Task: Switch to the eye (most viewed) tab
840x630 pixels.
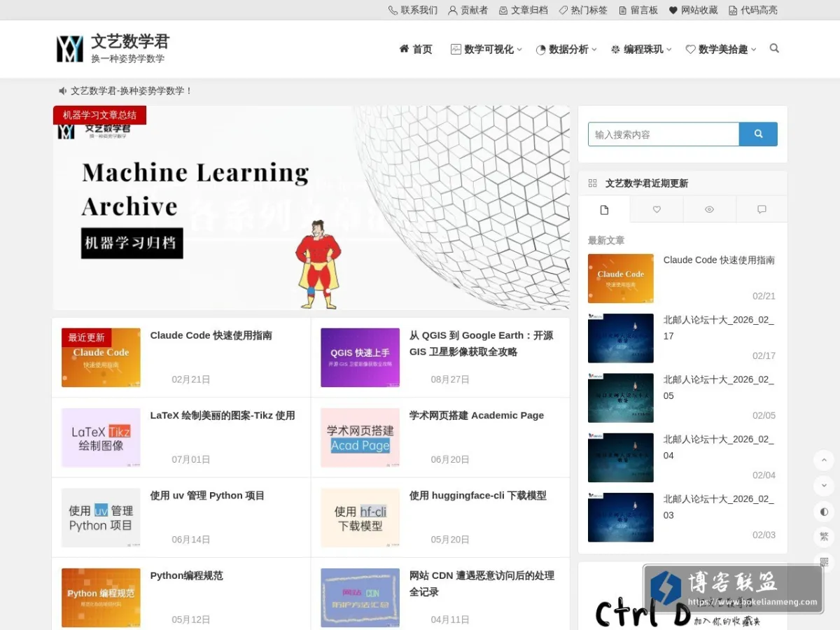Action: [x=709, y=209]
